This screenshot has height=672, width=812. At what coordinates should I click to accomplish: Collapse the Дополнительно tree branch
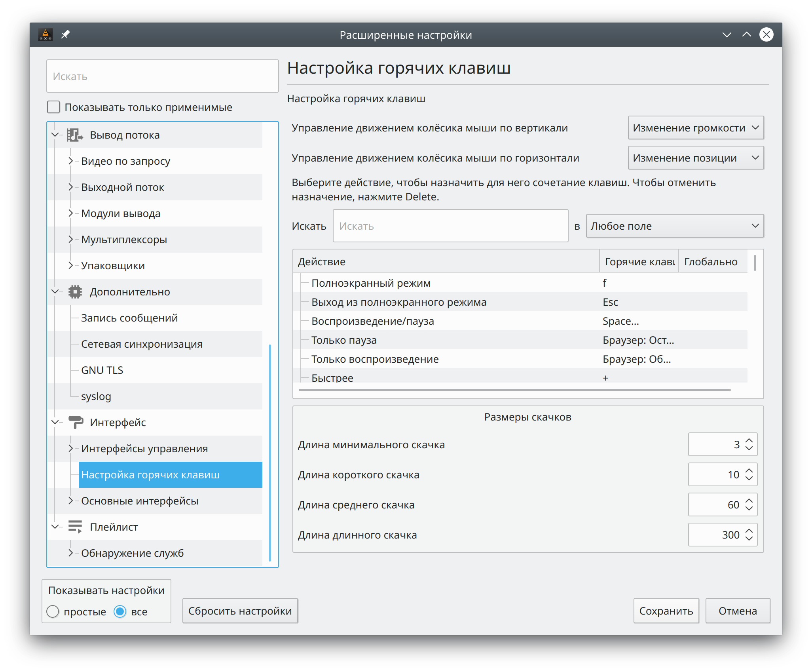click(x=55, y=292)
